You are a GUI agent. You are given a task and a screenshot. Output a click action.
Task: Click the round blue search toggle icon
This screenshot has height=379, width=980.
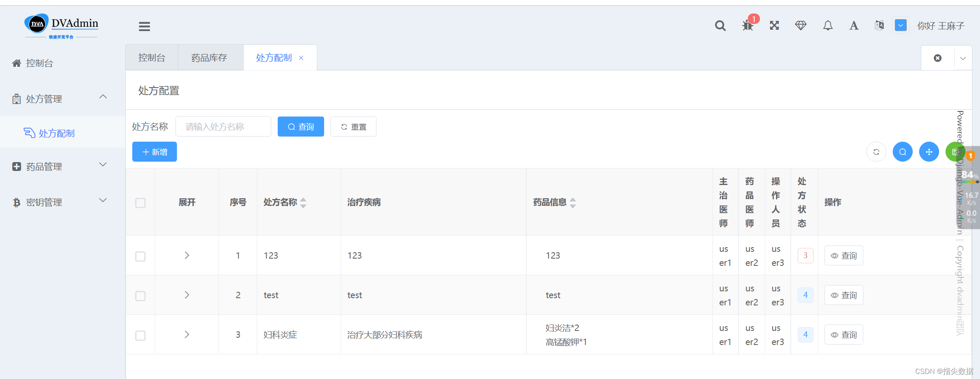902,152
